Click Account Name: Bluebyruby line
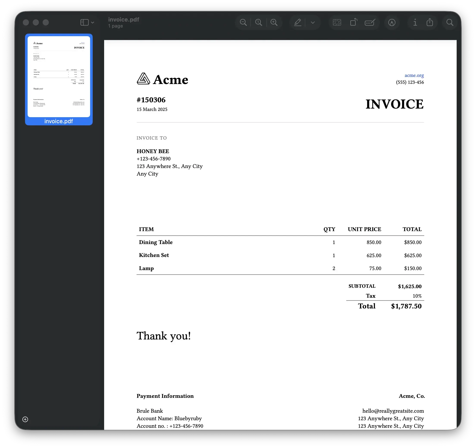The image size is (476, 448). click(x=169, y=418)
